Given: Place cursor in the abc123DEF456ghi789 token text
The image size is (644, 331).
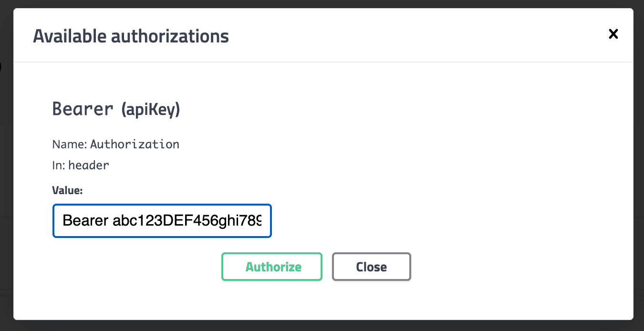Looking at the screenshot, I should pos(187,221).
